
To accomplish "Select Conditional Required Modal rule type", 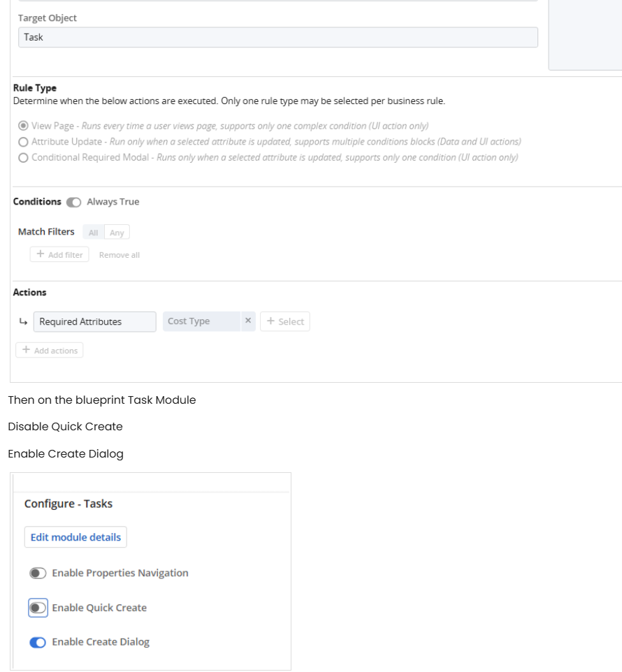I will pos(24,158).
